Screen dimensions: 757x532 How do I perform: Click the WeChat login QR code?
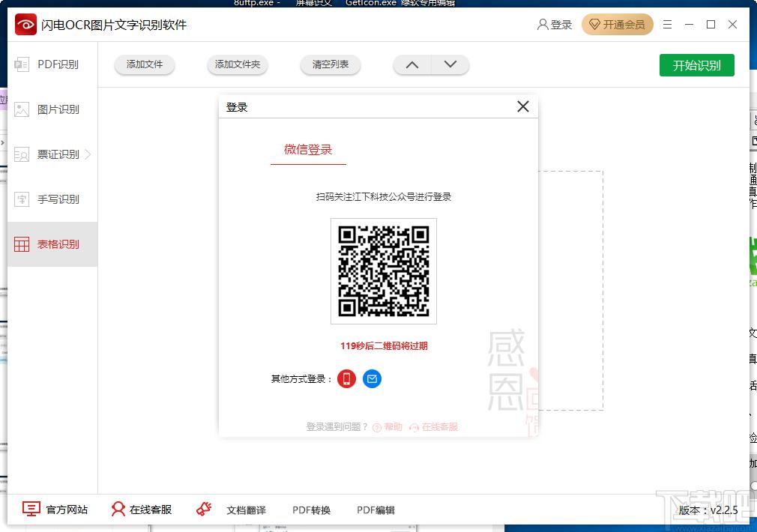[x=383, y=270]
